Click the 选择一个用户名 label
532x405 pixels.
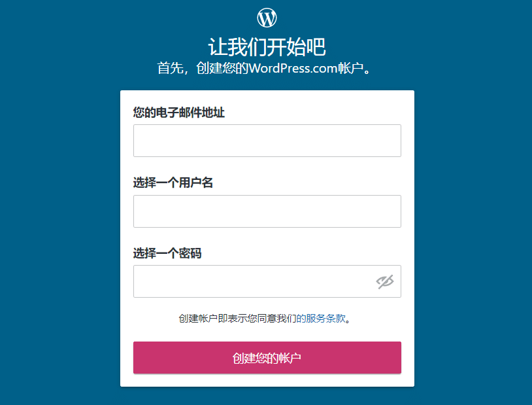pos(173,183)
